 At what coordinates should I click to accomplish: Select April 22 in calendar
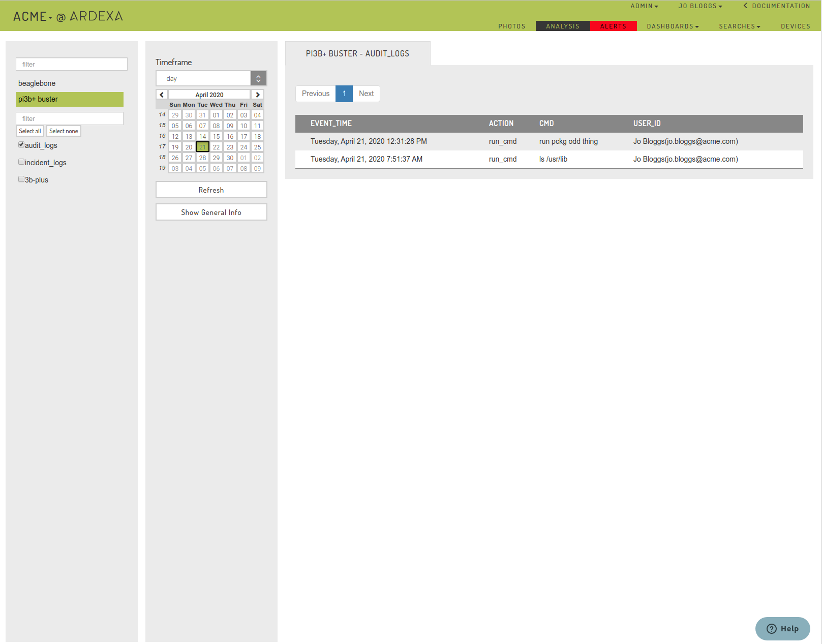point(216,147)
